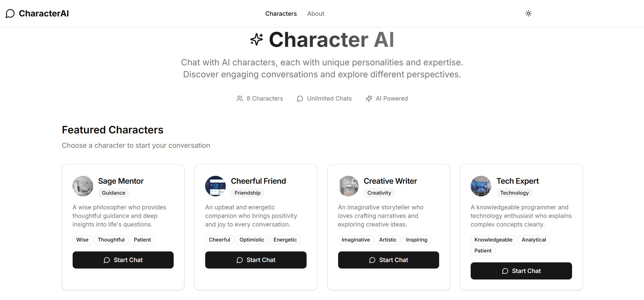Click the CharacterAI speech bubble logo icon
Screen dimensions: 644x300
tap(10, 14)
